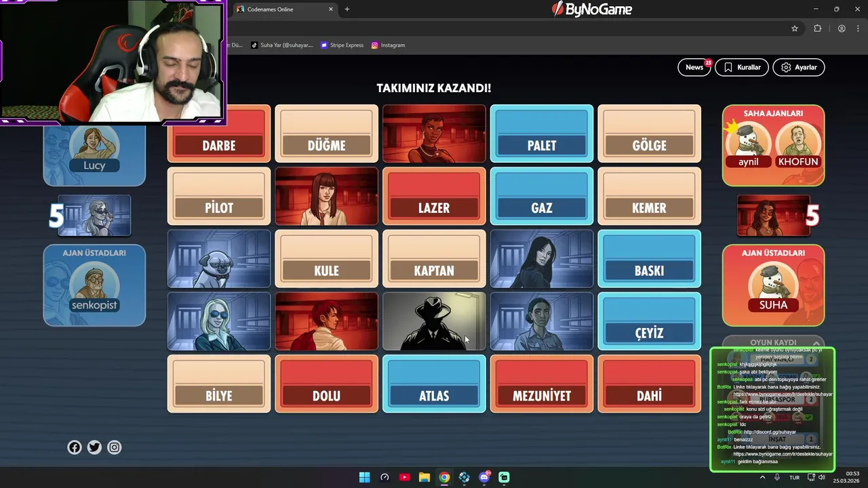Image resolution: width=868 pixels, height=488 pixels.
Task: Bookmark page with star icon
Action: [x=795, y=28]
